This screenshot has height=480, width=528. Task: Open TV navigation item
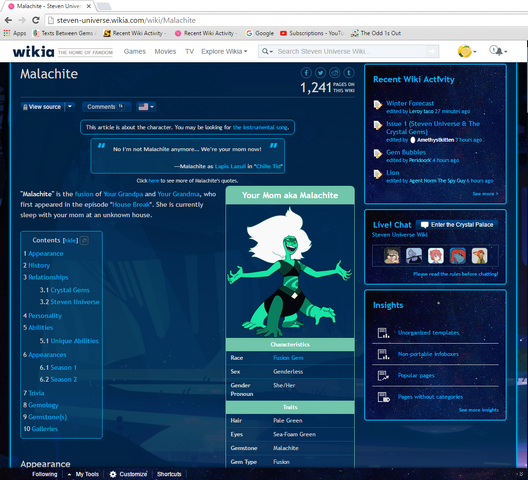point(190,51)
